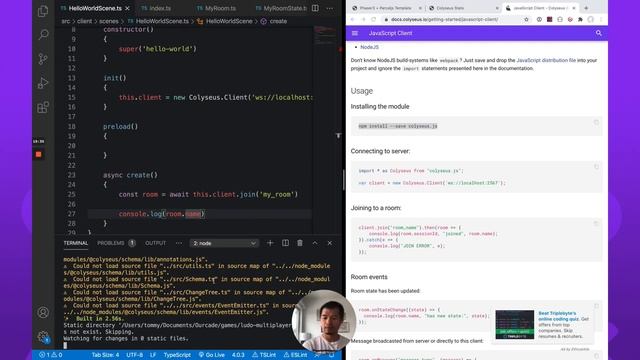Reload the browser page
The width and height of the screenshot is (640, 360).
pos(373,19)
